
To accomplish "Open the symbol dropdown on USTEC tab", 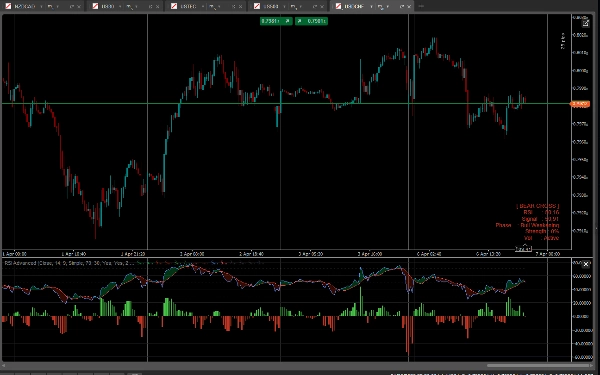I will [x=203, y=7].
